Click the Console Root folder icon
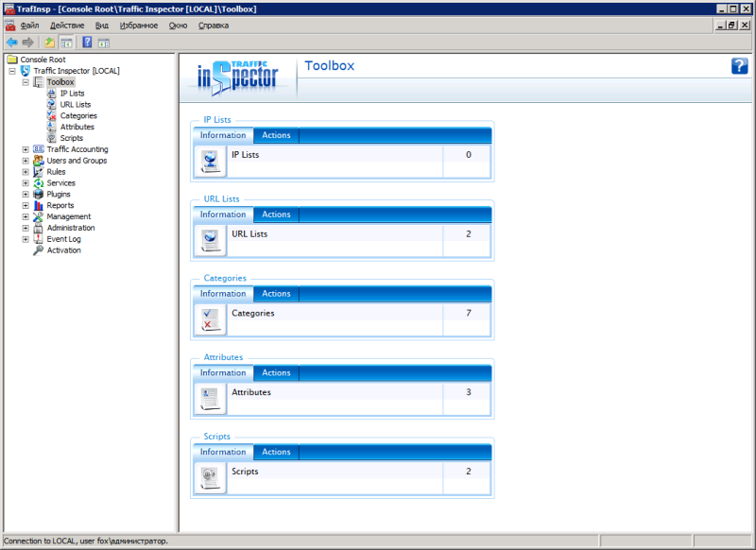The image size is (756, 550). pyautogui.click(x=12, y=60)
